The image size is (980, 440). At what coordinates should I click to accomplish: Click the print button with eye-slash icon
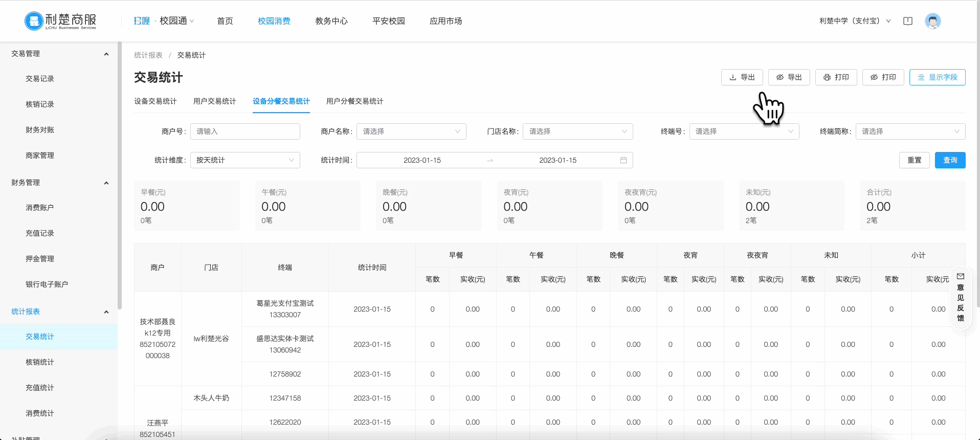(883, 77)
